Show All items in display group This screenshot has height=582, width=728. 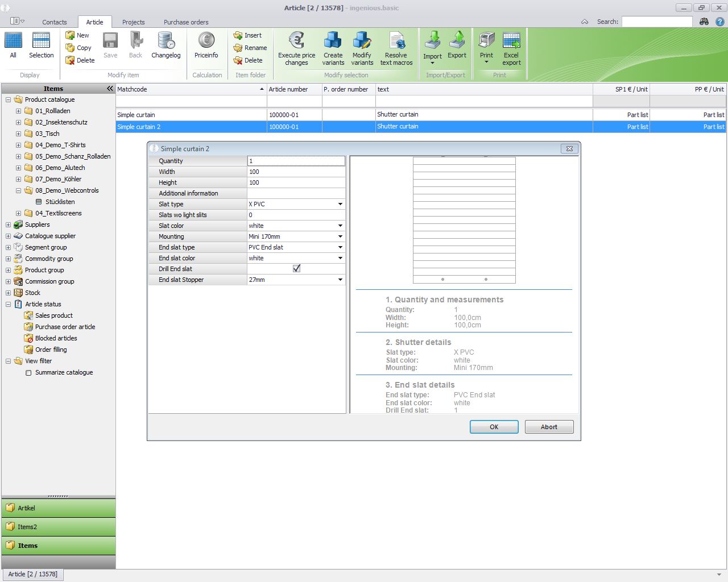(x=13, y=45)
